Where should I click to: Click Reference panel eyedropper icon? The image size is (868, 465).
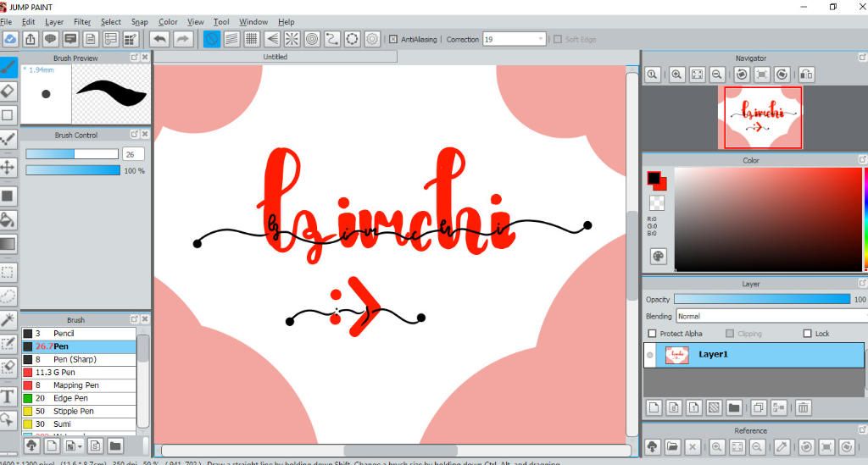coord(782,446)
